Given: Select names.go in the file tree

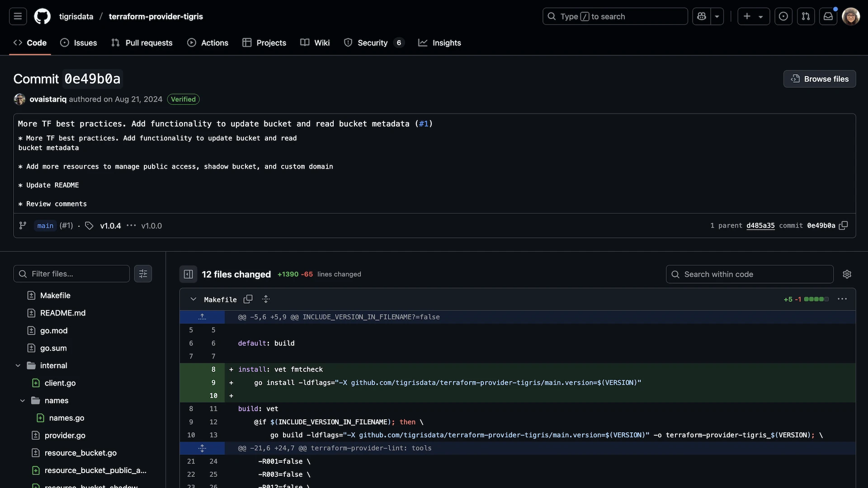Looking at the screenshot, I should tap(66, 418).
